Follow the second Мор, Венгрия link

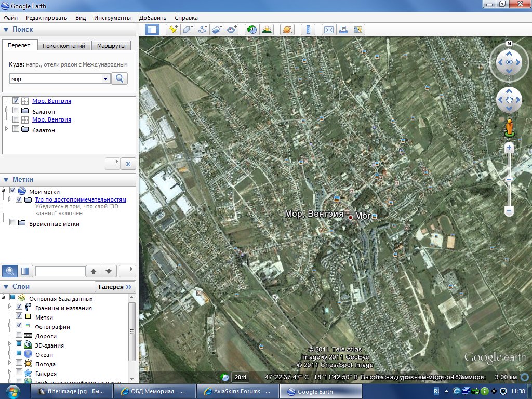coord(51,119)
